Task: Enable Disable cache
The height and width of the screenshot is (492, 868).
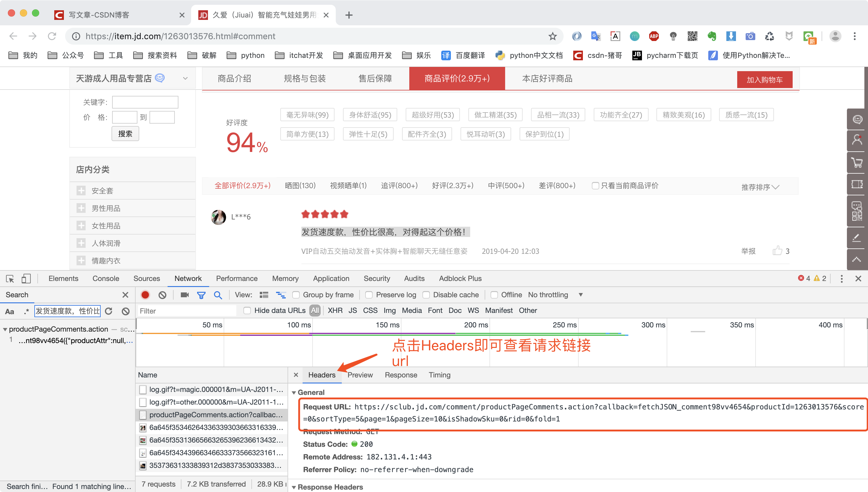Action: [426, 295]
